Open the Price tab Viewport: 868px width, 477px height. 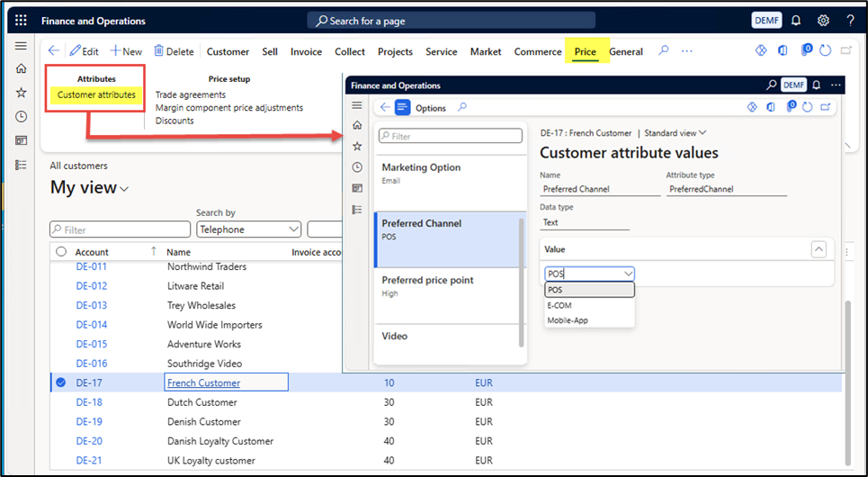(x=586, y=51)
